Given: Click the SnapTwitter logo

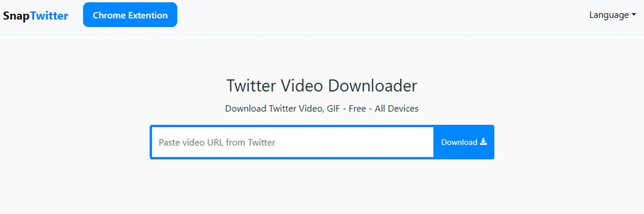Looking at the screenshot, I should pyautogui.click(x=36, y=16).
